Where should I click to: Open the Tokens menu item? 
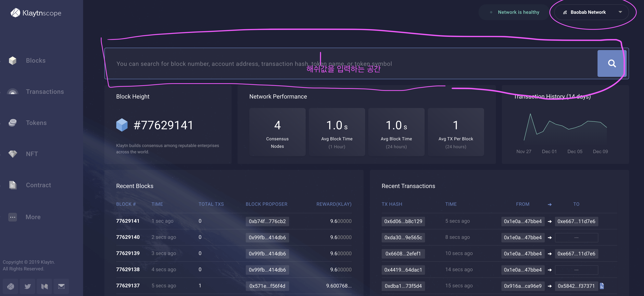pyautogui.click(x=36, y=123)
